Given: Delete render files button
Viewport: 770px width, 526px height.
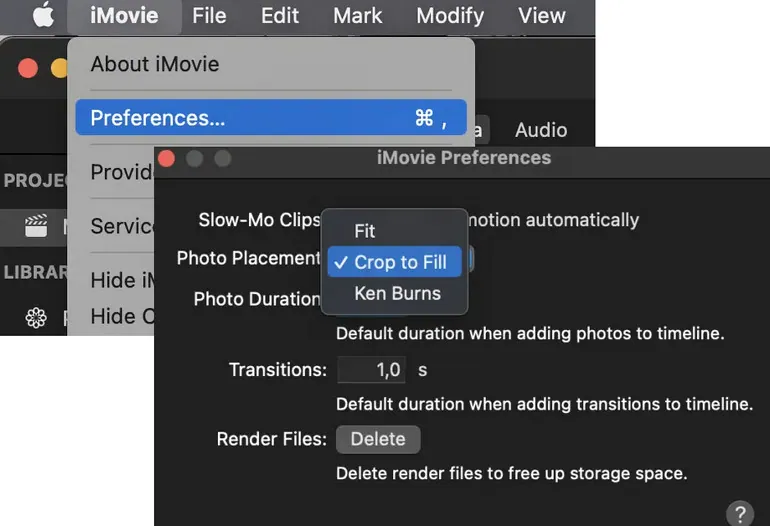Looking at the screenshot, I should click(x=378, y=439).
